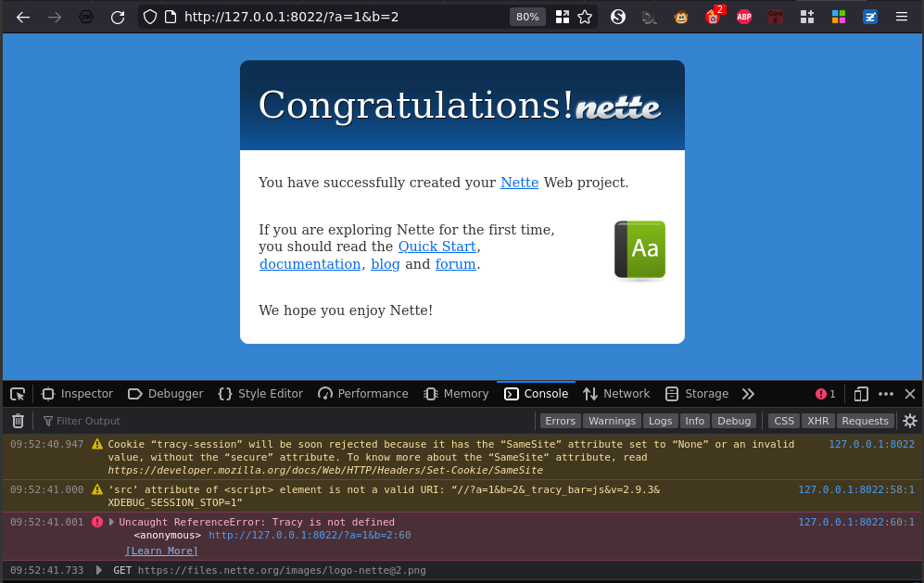Toggle the Warnings filter button
Image resolution: width=924 pixels, height=583 pixels.
(612, 421)
